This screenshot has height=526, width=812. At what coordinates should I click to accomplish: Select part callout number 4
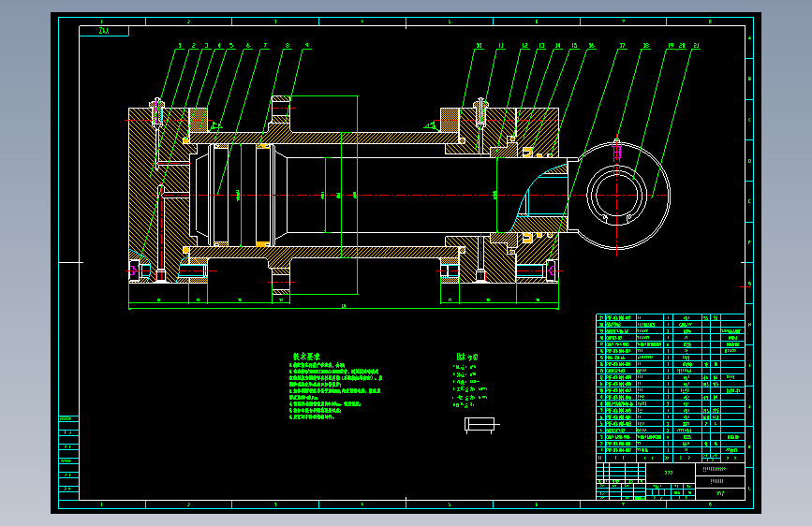pyautogui.click(x=218, y=46)
